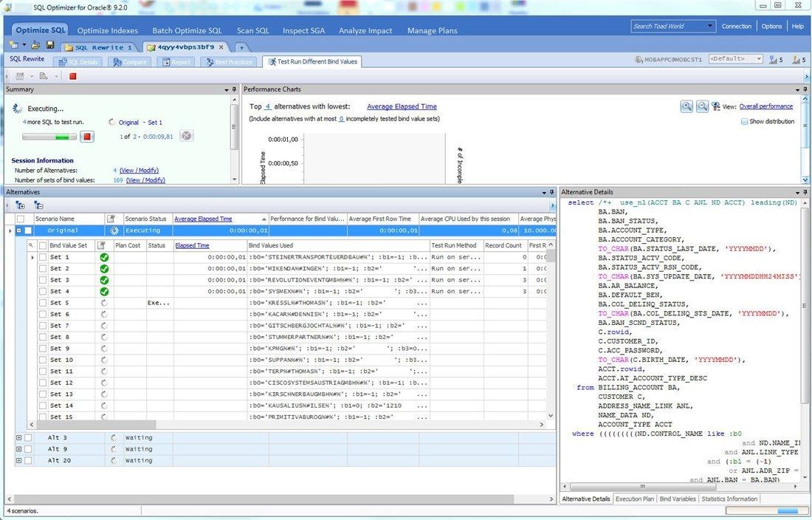Viewport: 812px width, 520px height.
Task: Check the box for Set 2
Action: pos(43,269)
